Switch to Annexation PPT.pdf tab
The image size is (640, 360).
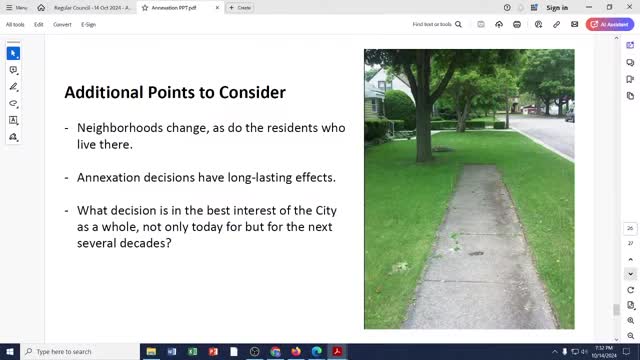pyautogui.click(x=173, y=8)
